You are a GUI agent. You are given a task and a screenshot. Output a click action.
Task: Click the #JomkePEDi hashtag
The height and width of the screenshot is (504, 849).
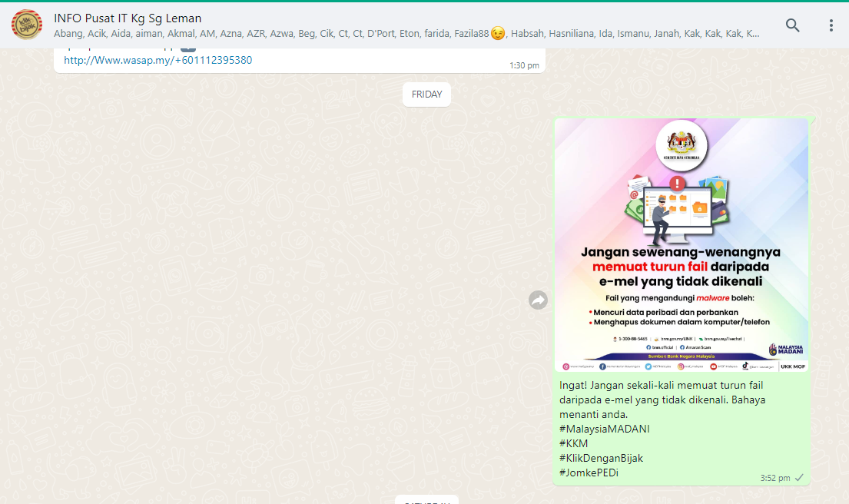(x=589, y=472)
